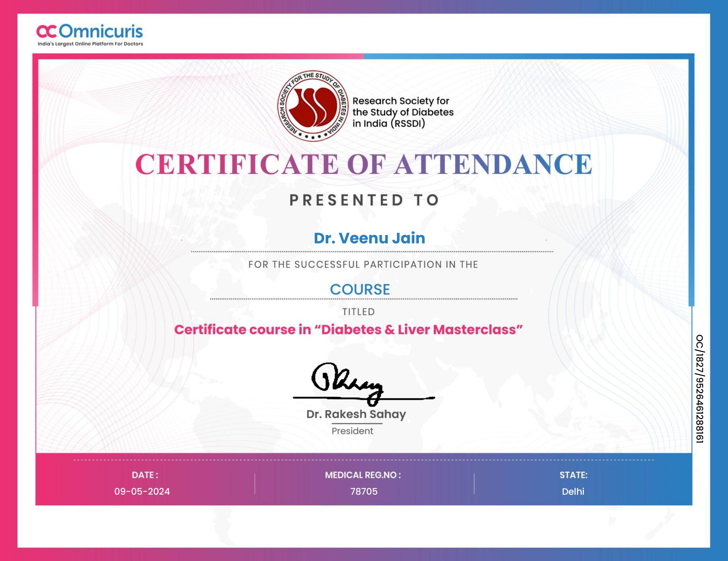Click the 'DATE :' label

point(145,475)
